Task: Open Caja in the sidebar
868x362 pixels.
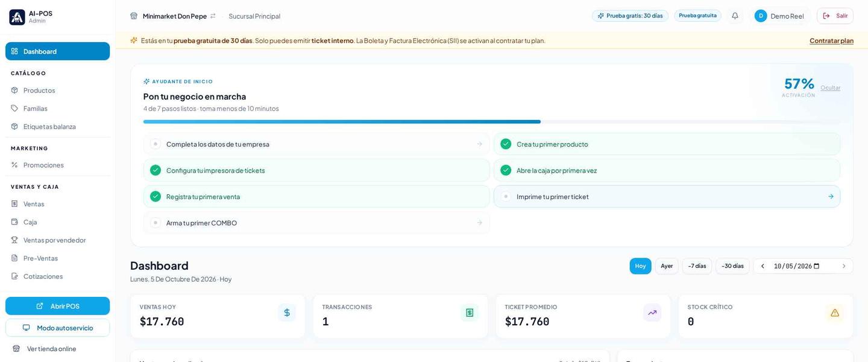Action: point(57,221)
